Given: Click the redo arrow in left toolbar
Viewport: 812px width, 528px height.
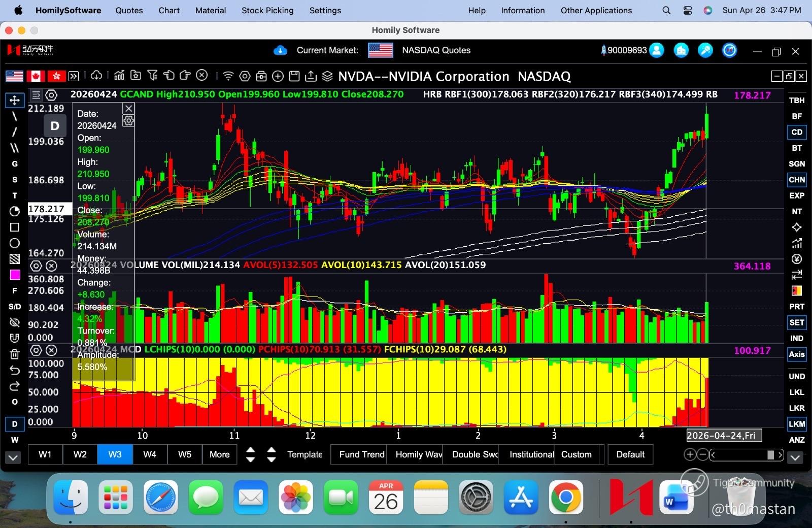Looking at the screenshot, I should tap(15, 386).
